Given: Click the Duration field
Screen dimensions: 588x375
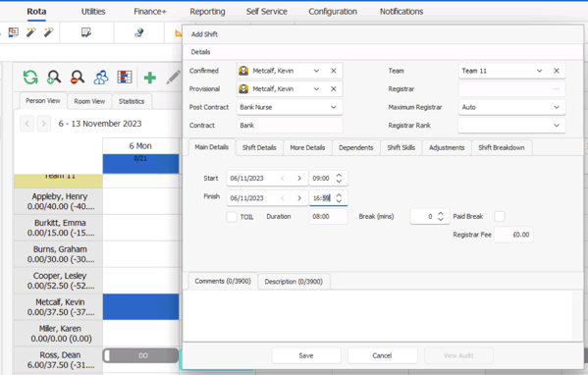Looking at the screenshot, I should 328,216.
